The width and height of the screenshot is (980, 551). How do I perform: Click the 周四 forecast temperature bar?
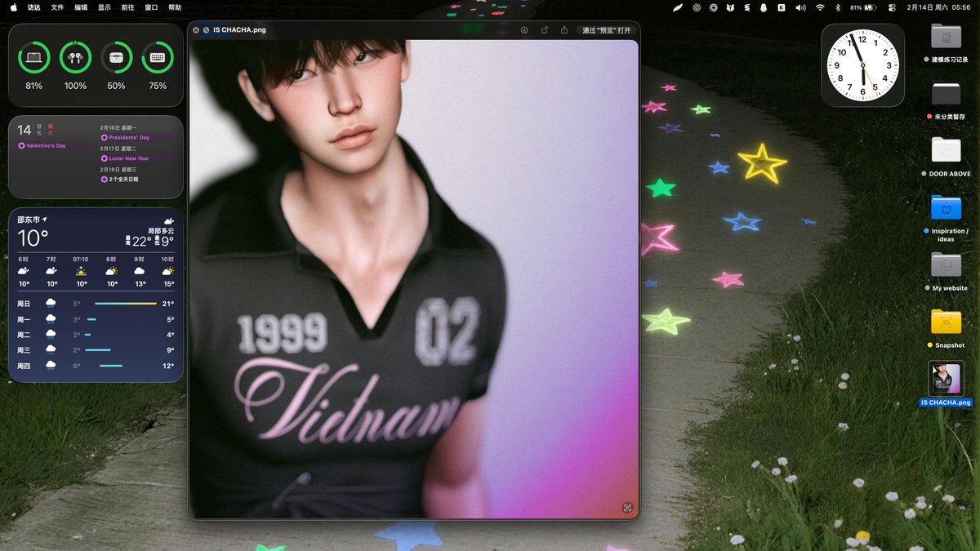111,366
